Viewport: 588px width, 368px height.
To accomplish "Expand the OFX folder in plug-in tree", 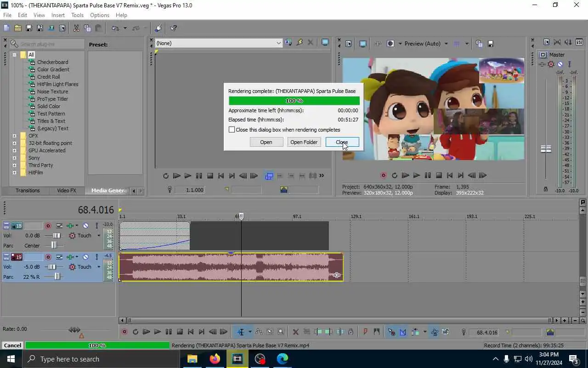I will 14,136.
